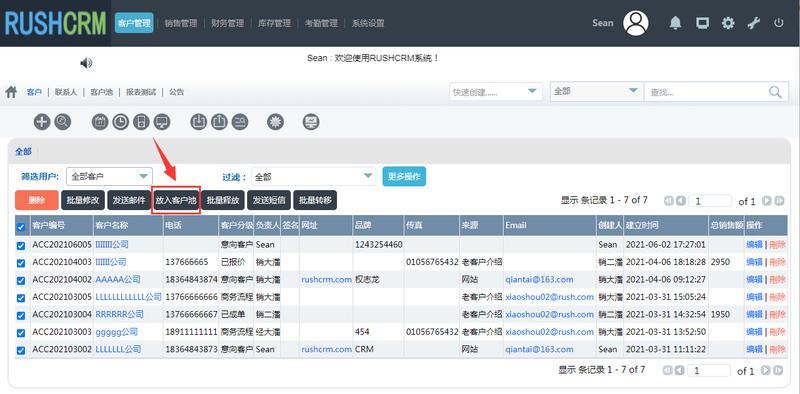The image size is (800, 394).
Task: Click the clock icon in the toolbar
Action: [x=120, y=122]
